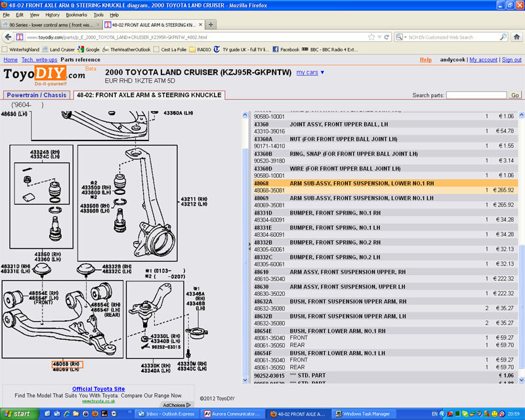525x420 pixels.
Task: Click the diagram pane scroll up arrow
Action: pos(245,115)
